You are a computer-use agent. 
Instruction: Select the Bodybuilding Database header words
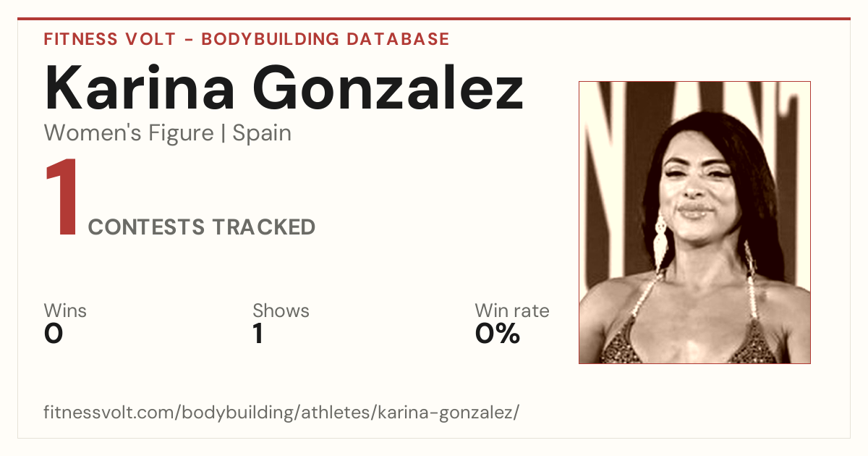click(325, 39)
